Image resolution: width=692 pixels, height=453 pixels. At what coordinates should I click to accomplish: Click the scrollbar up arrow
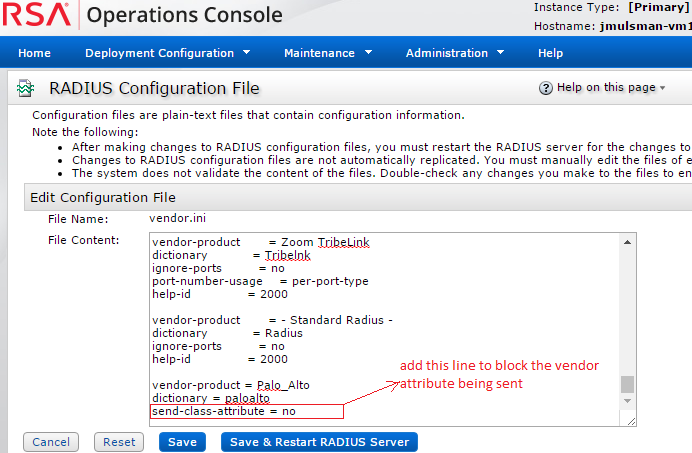coord(628,242)
